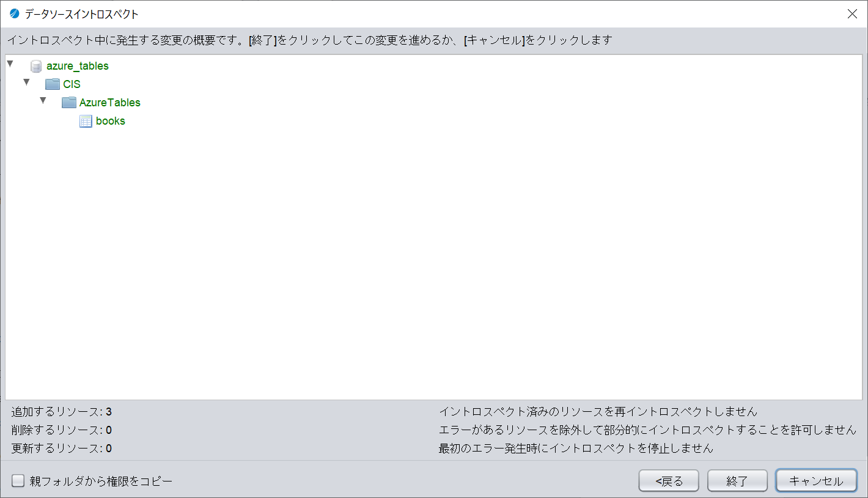Select the azure_tables label in tree
The width and height of the screenshot is (868, 498).
pyautogui.click(x=78, y=66)
